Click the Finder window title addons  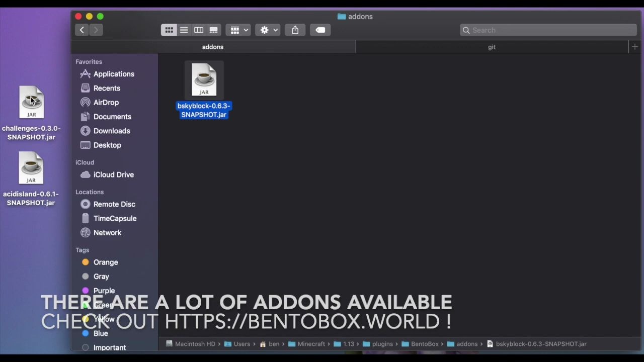click(x=355, y=17)
